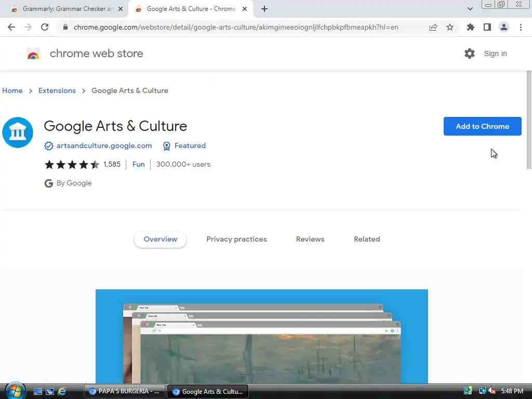This screenshot has width=532, height=399.
Task: Select Google Arts & Culture taskbar button
Action: pyautogui.click(x=208, y=391)
